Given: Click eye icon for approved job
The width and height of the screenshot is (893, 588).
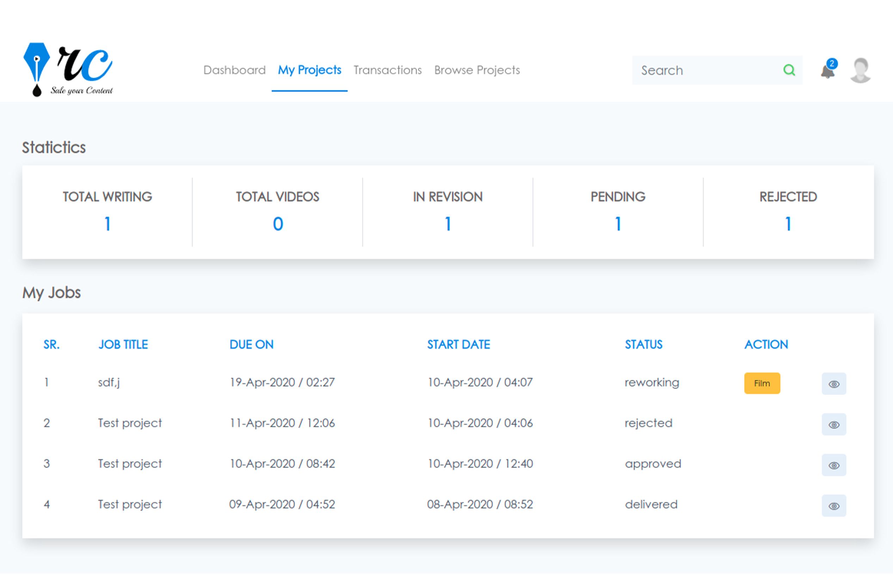Looking at the screenshot, I should click(x=834, y=465).
